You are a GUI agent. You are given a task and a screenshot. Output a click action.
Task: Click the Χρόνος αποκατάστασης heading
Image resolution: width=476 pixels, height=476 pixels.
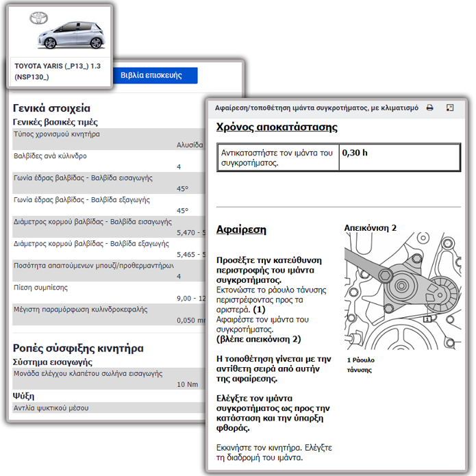277,127
